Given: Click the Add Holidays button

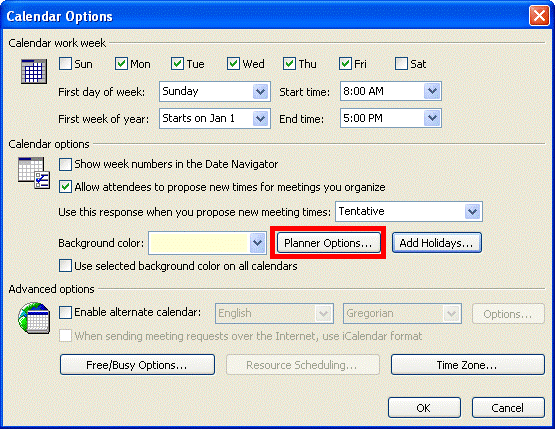Looking at the screenshot, I should 436,243.
